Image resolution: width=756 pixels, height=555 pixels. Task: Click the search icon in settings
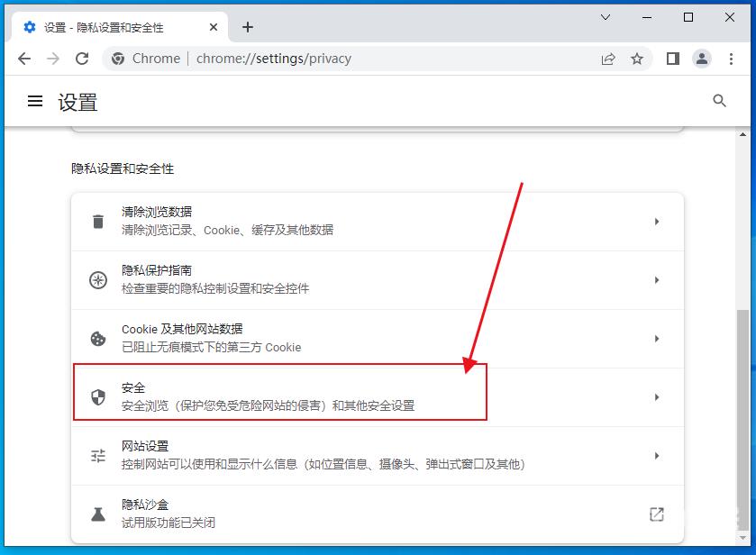[719, 101]
